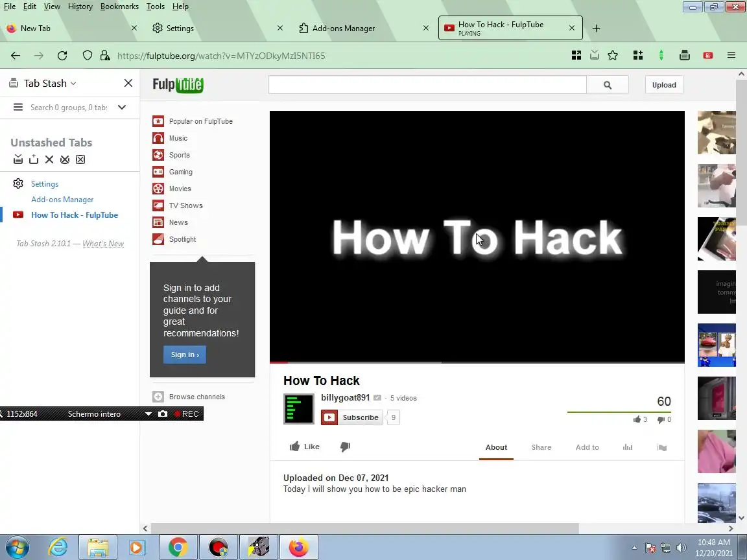The image size is (747, 560).
Task: Open the What's New link
Action: click(x=103, y=243)
